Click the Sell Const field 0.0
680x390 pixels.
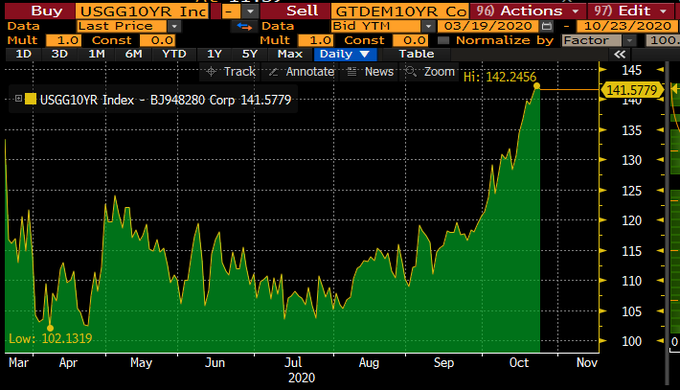pos(410,41)
